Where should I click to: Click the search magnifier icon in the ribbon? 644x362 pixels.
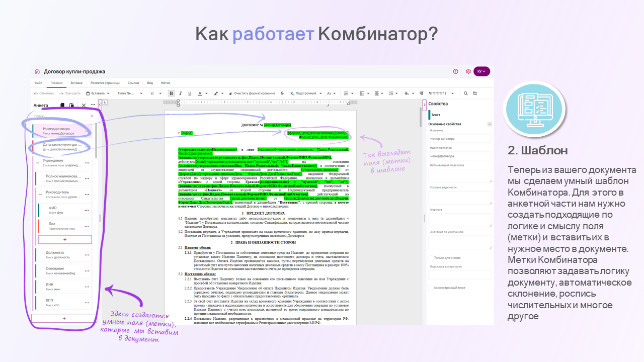click(465, 93)
